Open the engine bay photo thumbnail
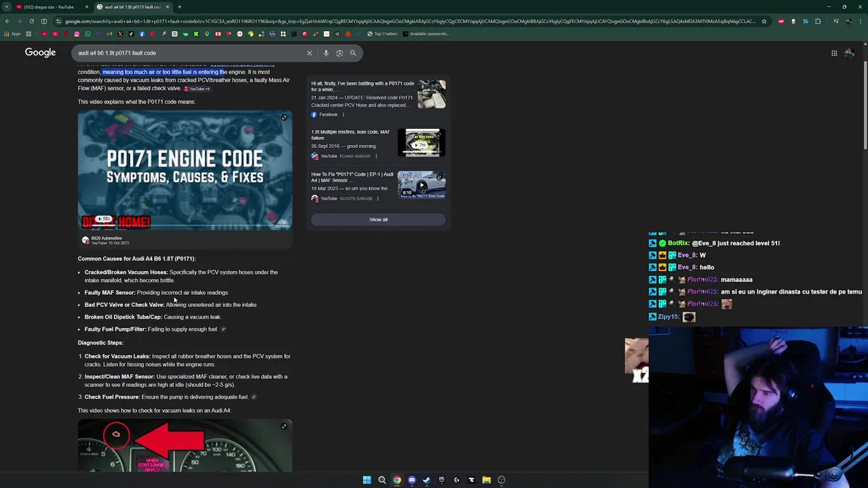This screenshot has height=488, width=868. 431,94
